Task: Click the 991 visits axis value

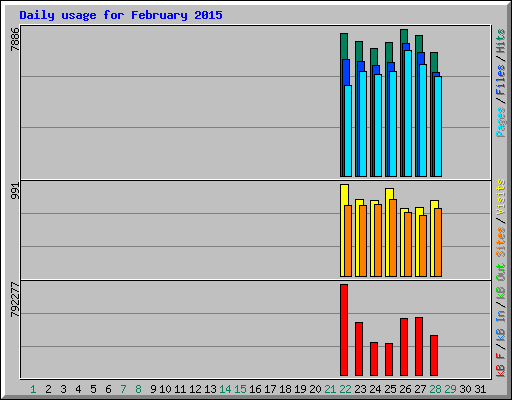Action: 15,191
